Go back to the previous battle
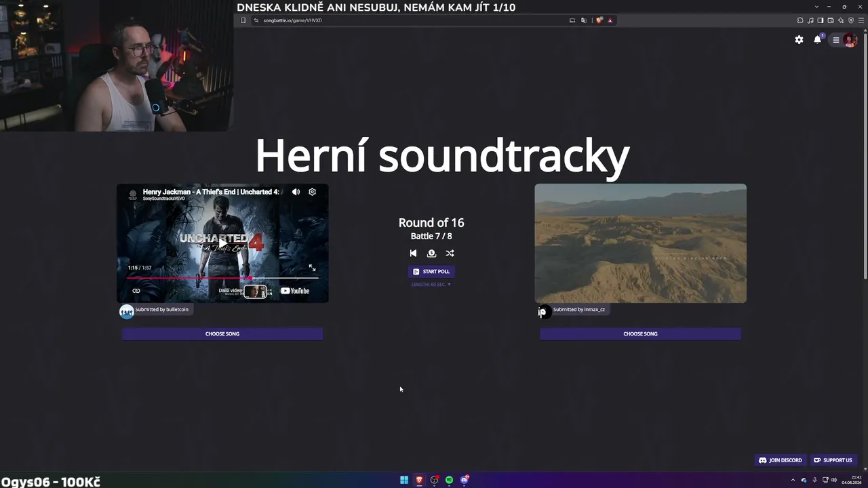This screenshot has width=868, height=488. point(413,253)
